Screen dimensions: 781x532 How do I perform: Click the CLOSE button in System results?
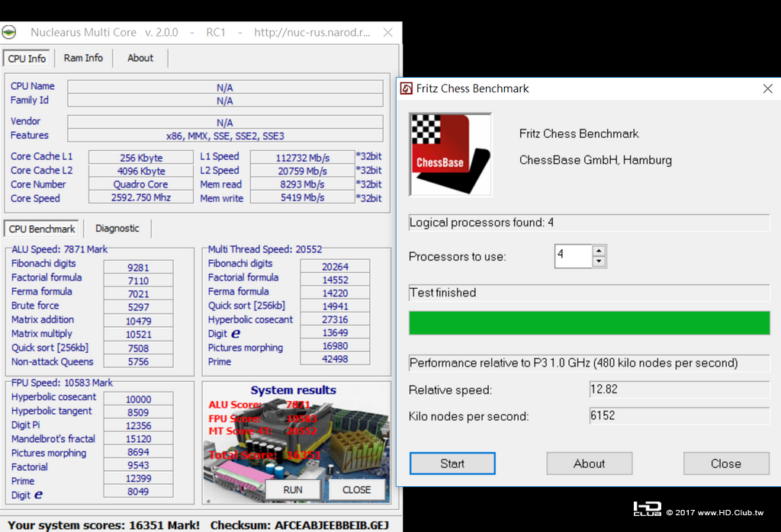point(357,489)
